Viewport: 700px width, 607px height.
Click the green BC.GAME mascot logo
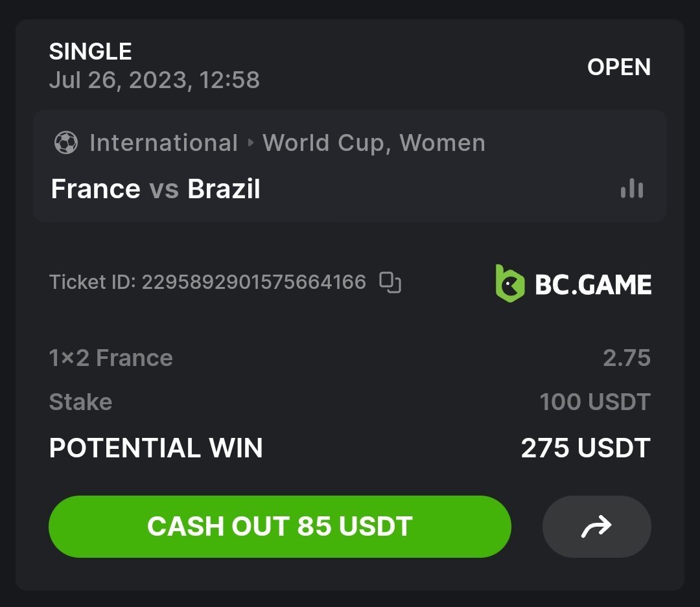coord(509,284)
